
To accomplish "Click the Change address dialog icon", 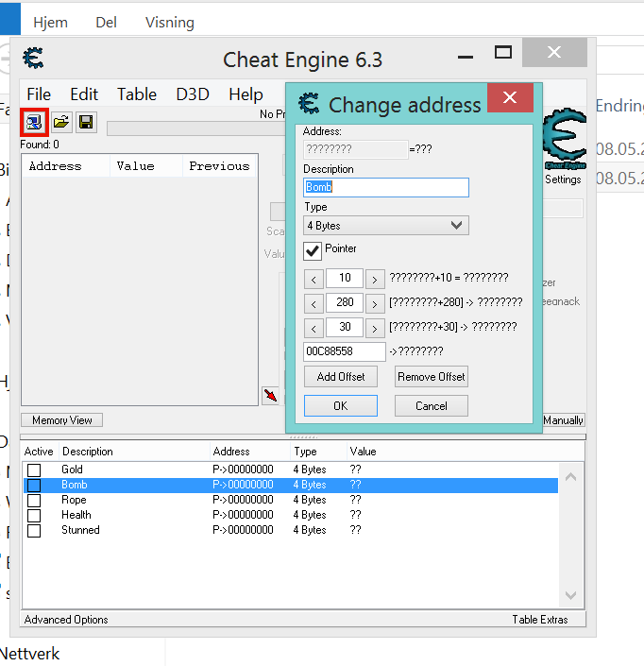I will coord(309,104).
